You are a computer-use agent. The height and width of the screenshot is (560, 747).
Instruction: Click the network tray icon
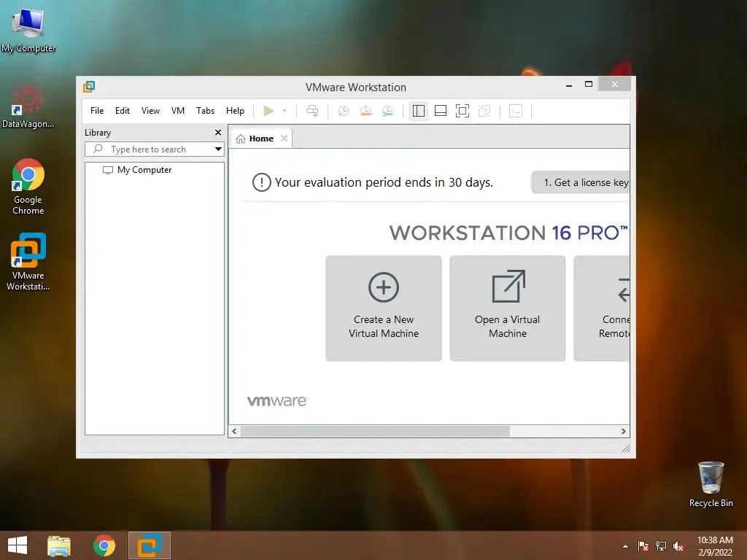[661, 546]
